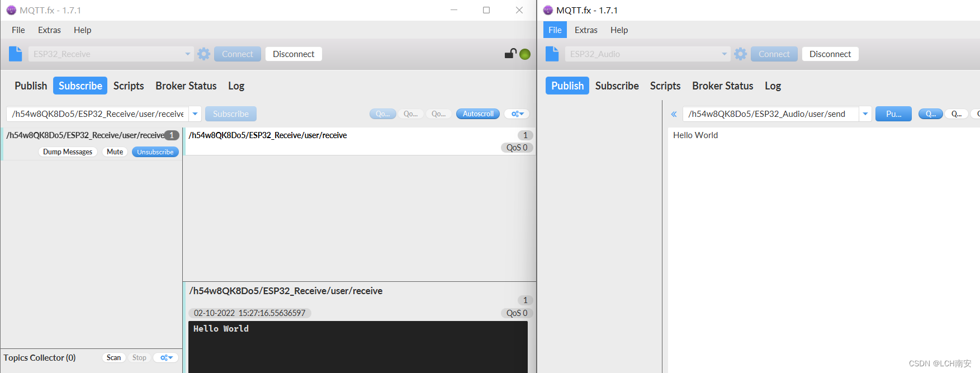Click profile document icon beside ESP32_Audio

[x=552, y=54]
